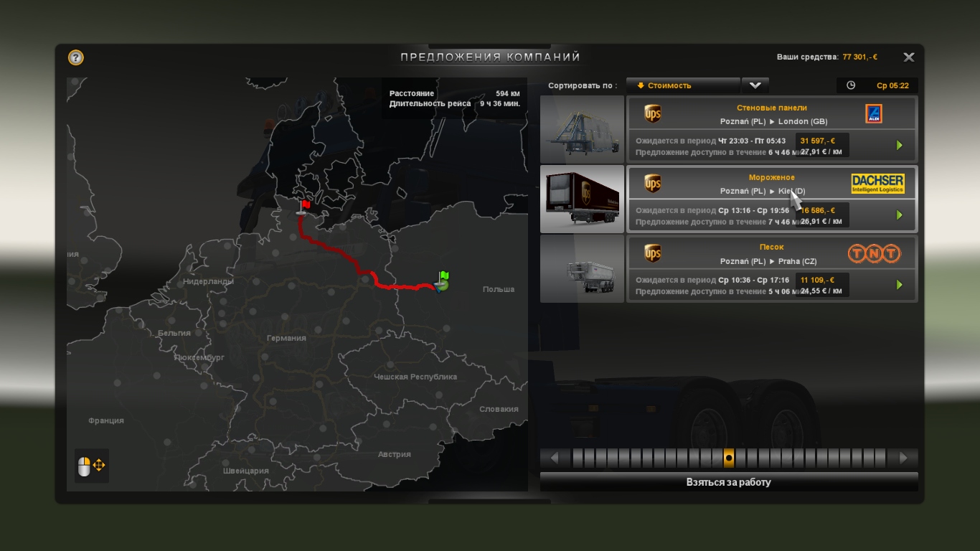Select Poznań to Praha route text
The height and width of the screenshot is (551, 980).
point(768,261)
